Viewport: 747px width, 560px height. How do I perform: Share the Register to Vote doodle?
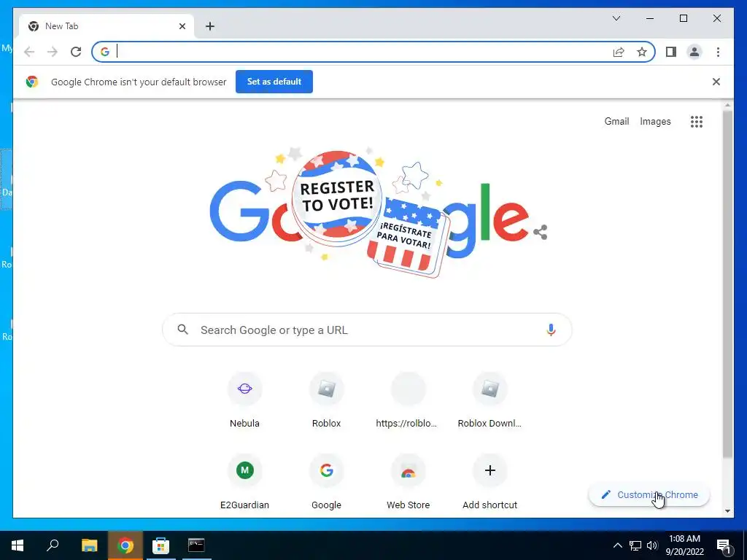pyautogui.click(x=541, y=232)
